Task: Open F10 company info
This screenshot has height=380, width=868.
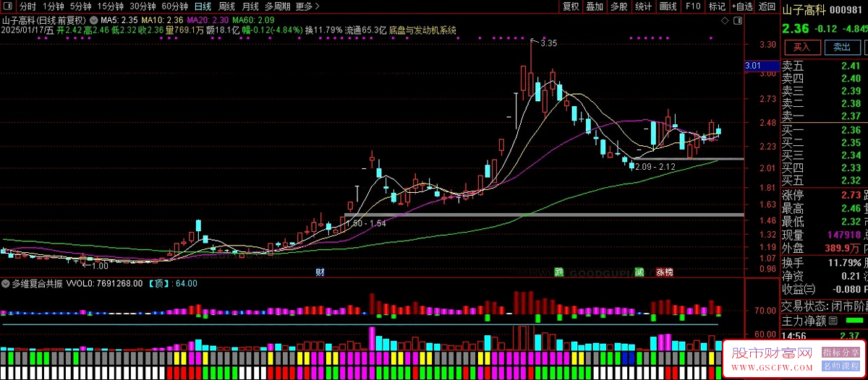Action: tap(693, 7)
